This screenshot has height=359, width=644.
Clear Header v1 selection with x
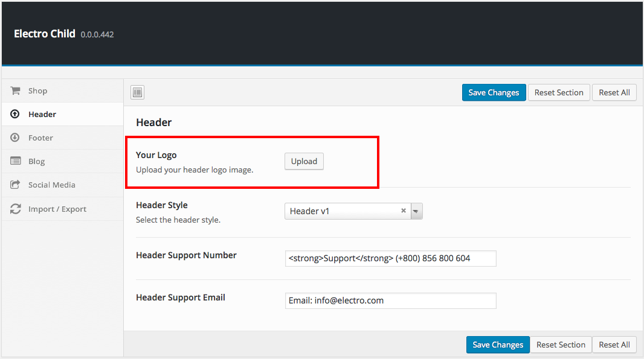pos(404,211)
